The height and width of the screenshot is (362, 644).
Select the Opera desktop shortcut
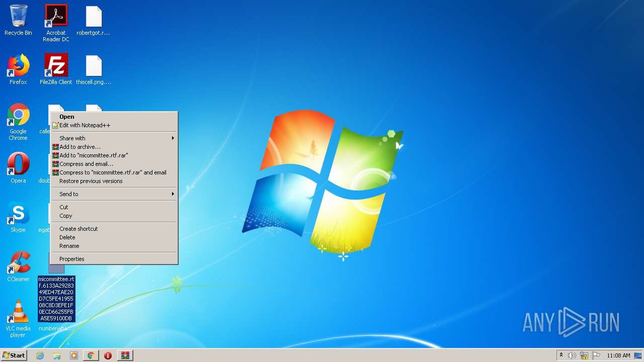click(18, 168)
